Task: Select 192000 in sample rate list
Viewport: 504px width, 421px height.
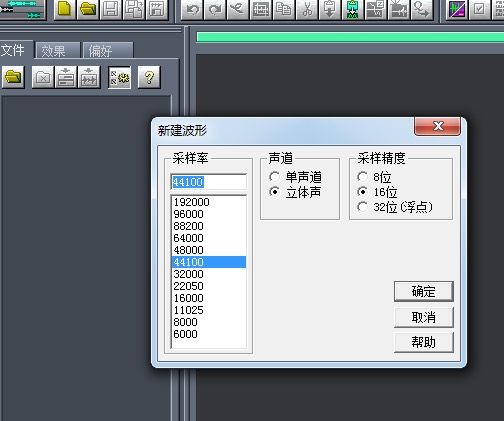Action: 209,202
